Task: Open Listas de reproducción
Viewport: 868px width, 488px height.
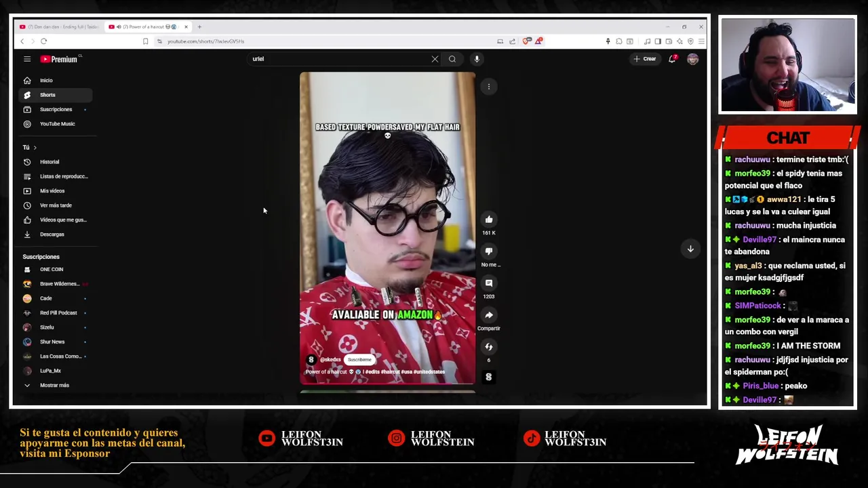Action: pos(56,176)
